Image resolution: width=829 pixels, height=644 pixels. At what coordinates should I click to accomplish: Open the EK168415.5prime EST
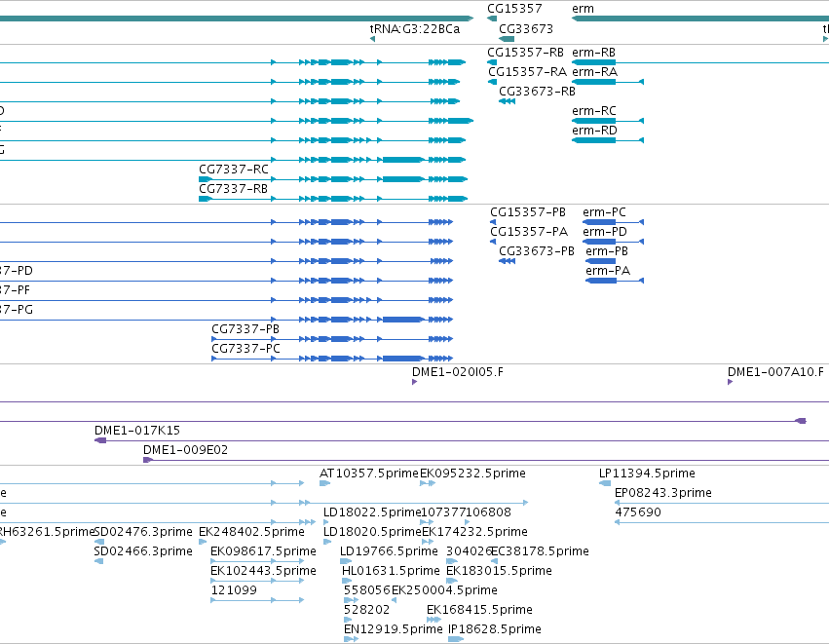(x=434, y=621)
